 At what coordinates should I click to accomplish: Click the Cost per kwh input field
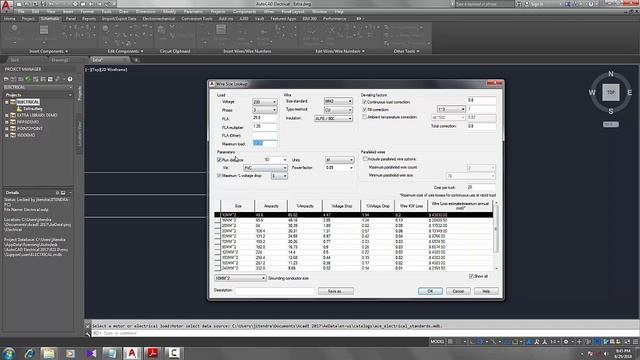tap(482, 187)
